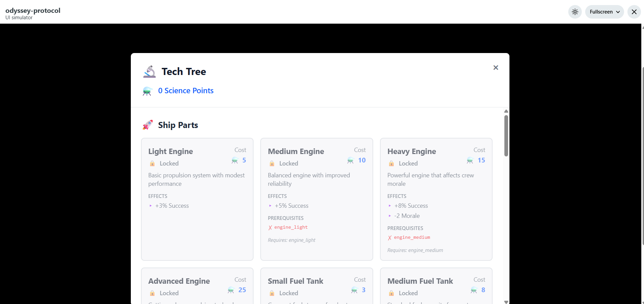Click the +8% Success effect on Heavy Engine
Image resolution: width=644 pixels, height=304 pixels.
(411, 206)
